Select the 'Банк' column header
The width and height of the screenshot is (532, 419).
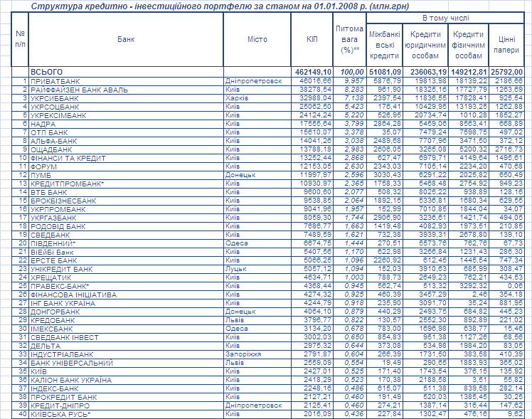pos(126,39)
